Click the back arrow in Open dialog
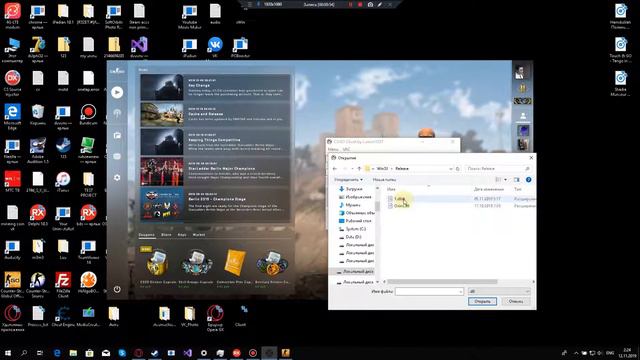 coord(335,169)
